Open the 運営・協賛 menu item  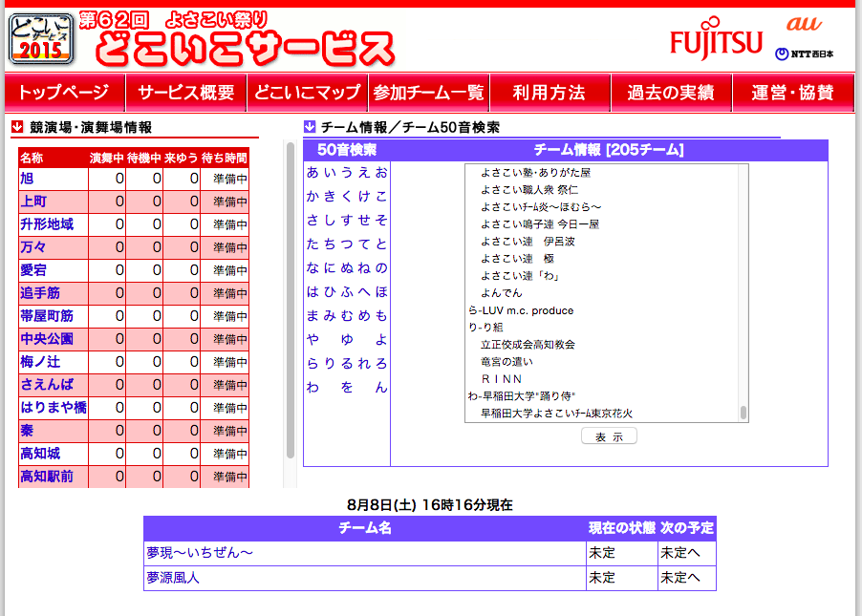pos(793,93)
